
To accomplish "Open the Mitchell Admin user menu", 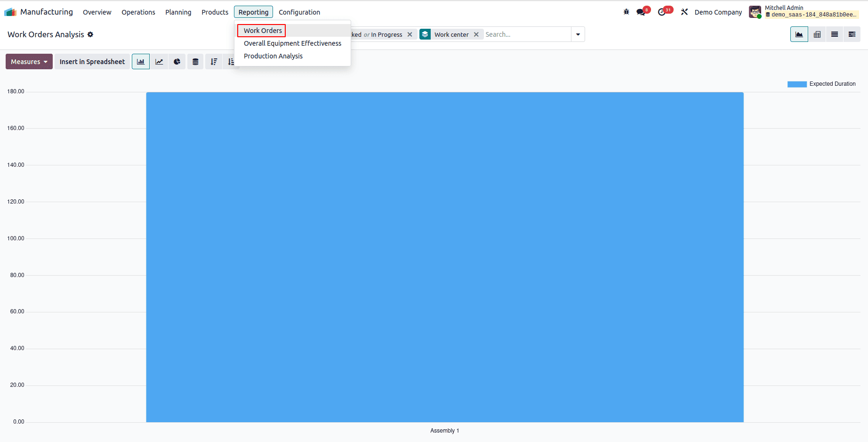I will pos(804,12).
